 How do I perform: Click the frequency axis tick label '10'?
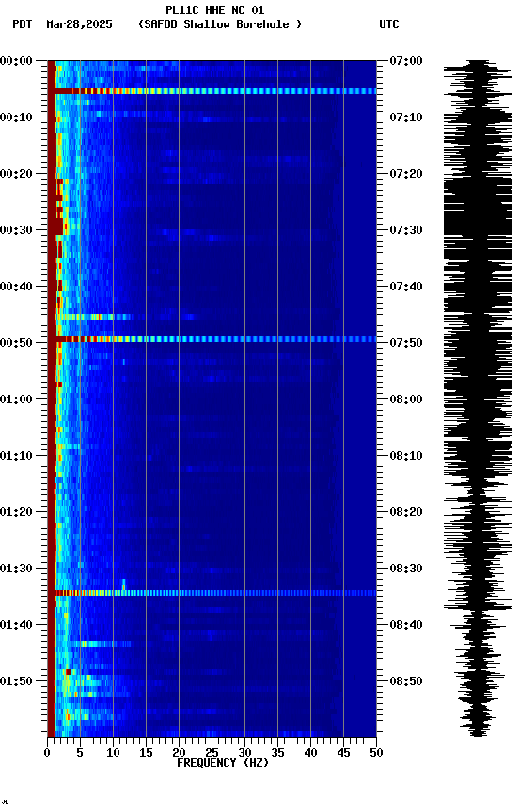coord(113,753)
